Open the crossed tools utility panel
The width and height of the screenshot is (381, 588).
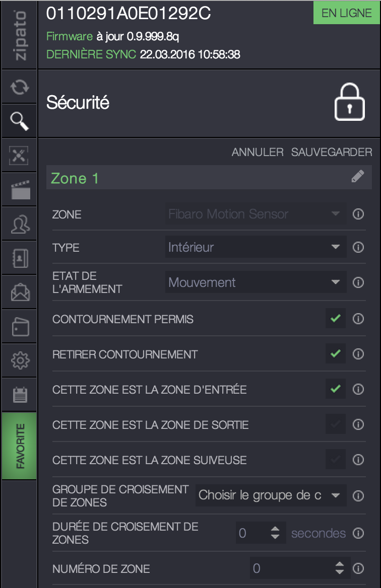19,155
